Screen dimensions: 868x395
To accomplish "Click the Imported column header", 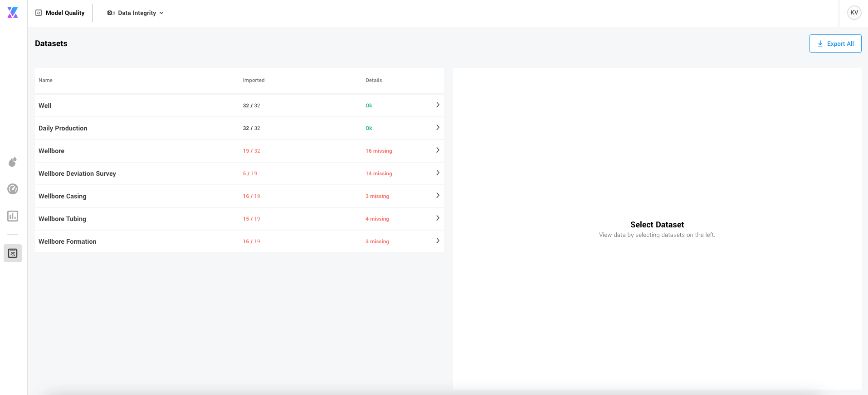I will [254, 80].
